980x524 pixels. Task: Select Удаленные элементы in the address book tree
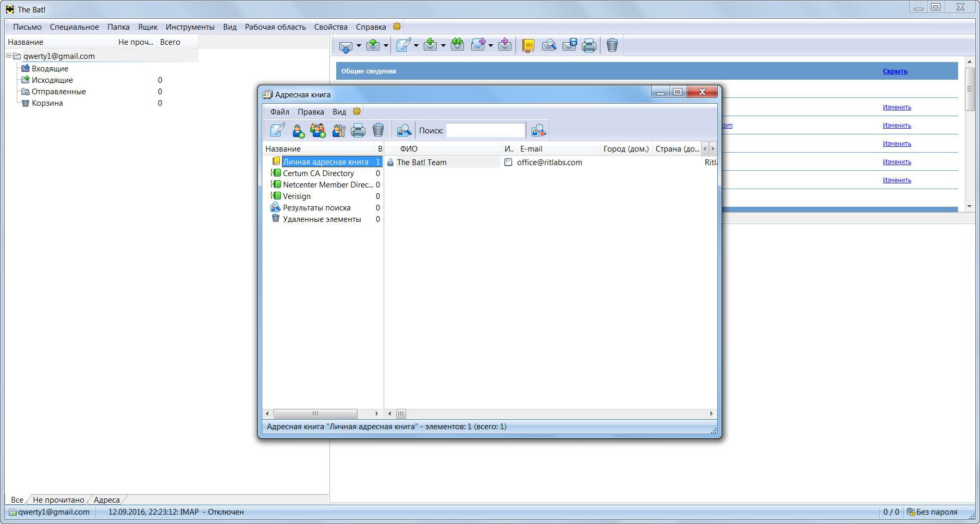click(322, 219)
